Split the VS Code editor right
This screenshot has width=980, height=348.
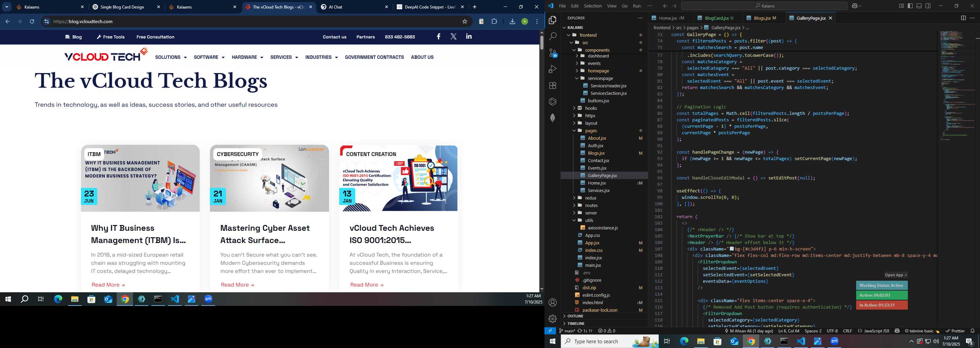(963, 18)
